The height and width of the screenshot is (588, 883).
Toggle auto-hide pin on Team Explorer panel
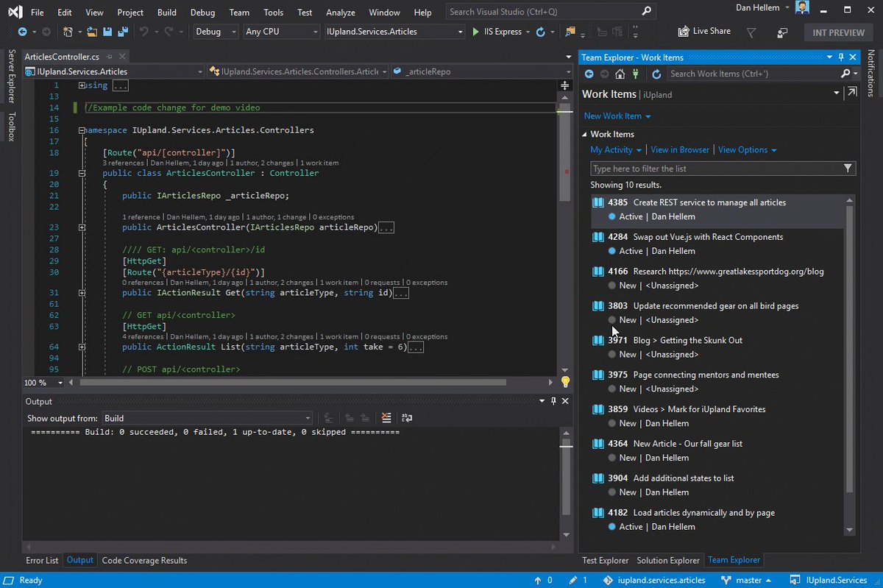point(841,57)
